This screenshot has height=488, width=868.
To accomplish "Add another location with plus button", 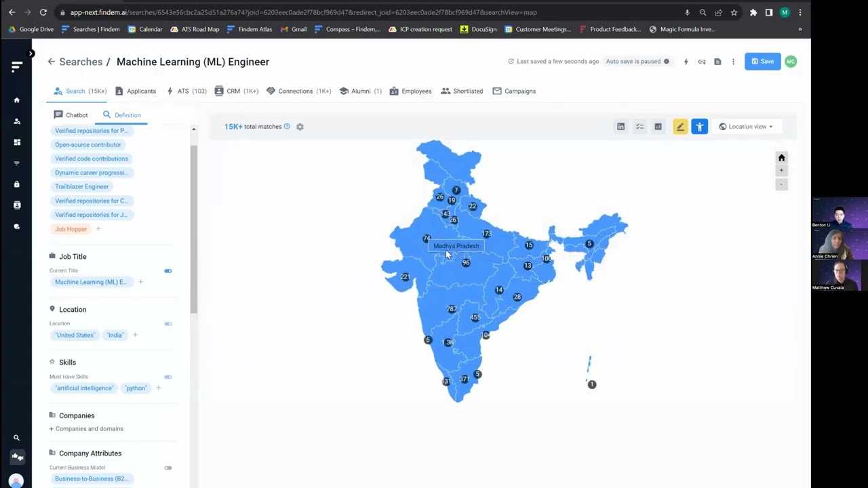I will (135, 335).
